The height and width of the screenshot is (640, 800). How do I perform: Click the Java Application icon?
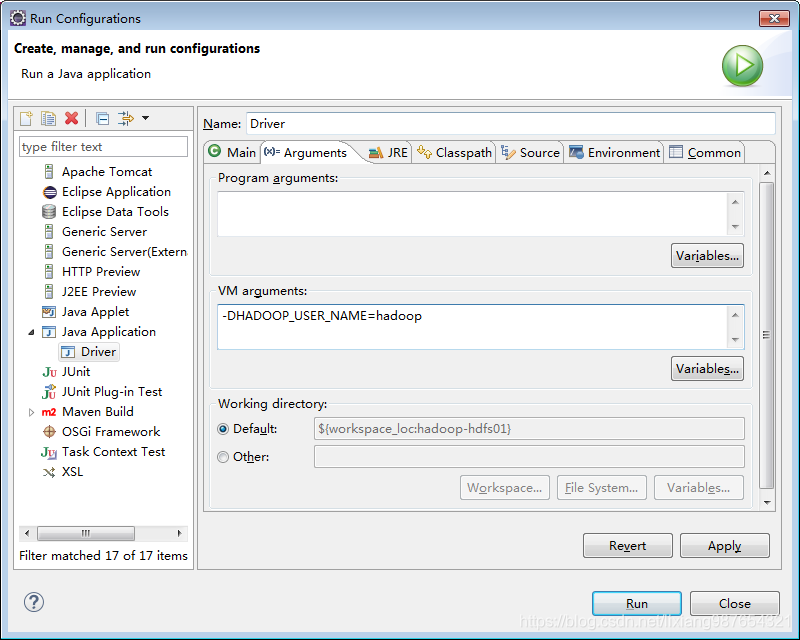pyautogui.click(x=49, y=332)
